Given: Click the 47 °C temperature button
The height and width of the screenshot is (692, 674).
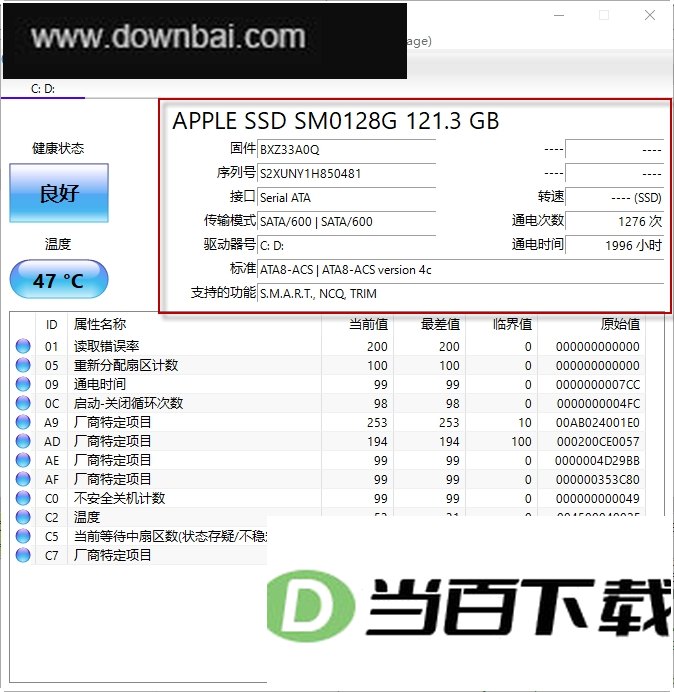Looking at the screenshot, I should click(59, 280).
